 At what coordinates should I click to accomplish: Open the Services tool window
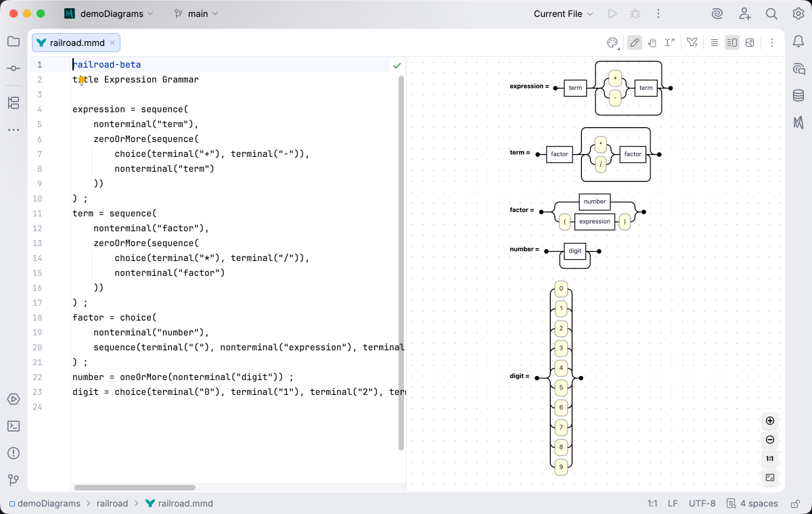click(14, 399)
